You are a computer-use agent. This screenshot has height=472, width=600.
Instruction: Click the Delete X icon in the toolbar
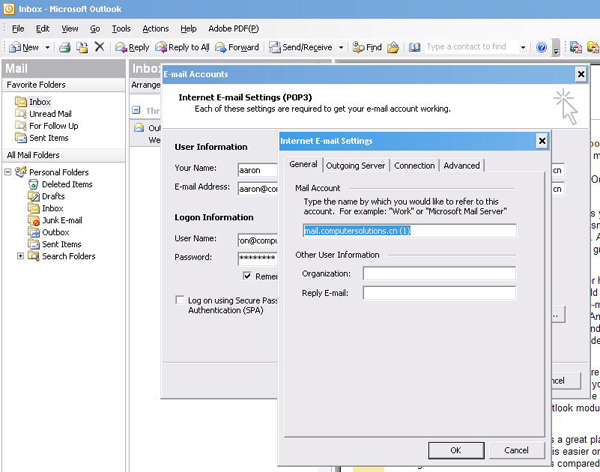tap(99, 47)
